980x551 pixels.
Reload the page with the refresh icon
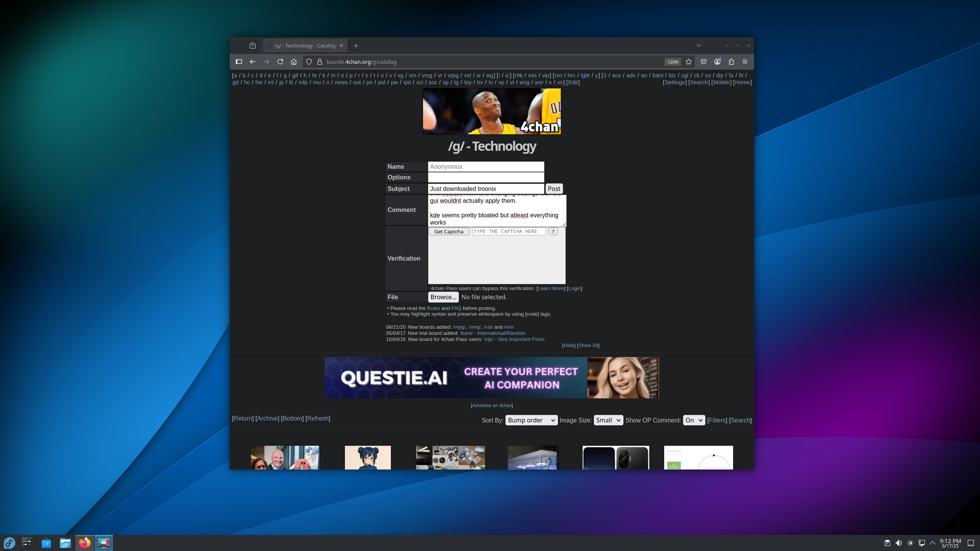coord(280,62)
